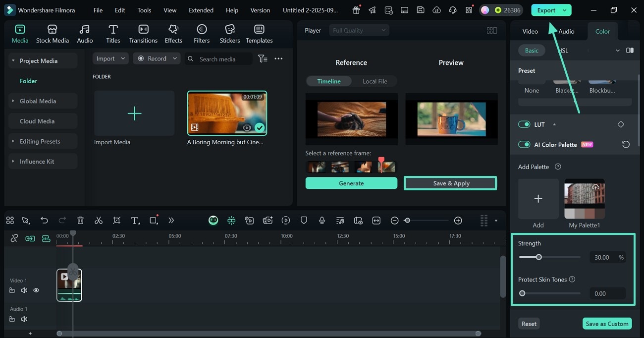The image size is (644, 338).
Task: Reset the AI Color Palette settings
Action: [x=626, y=145]
